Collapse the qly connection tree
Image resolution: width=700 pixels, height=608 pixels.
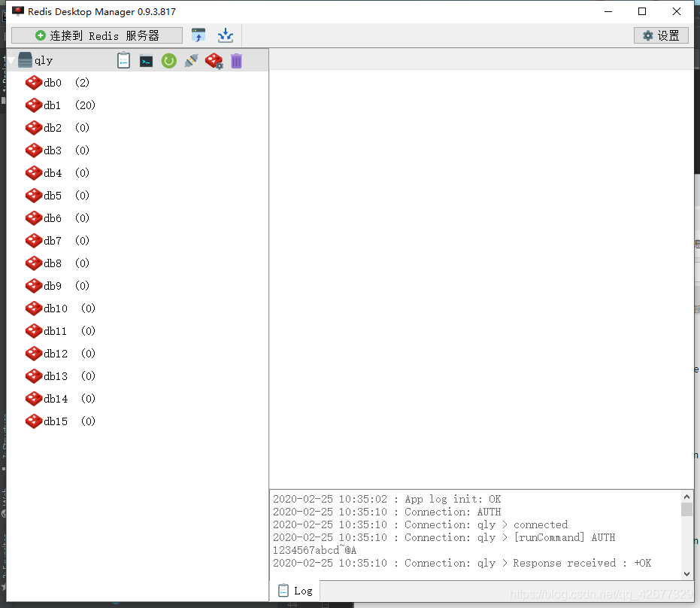pyautogui.click(x=11, y=61)
